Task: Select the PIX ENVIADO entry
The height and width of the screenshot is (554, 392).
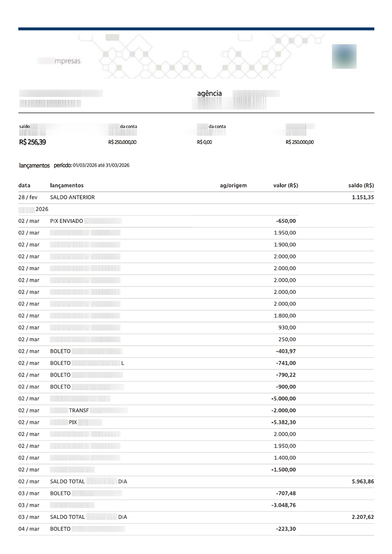Action: click(x=67, y=221)
